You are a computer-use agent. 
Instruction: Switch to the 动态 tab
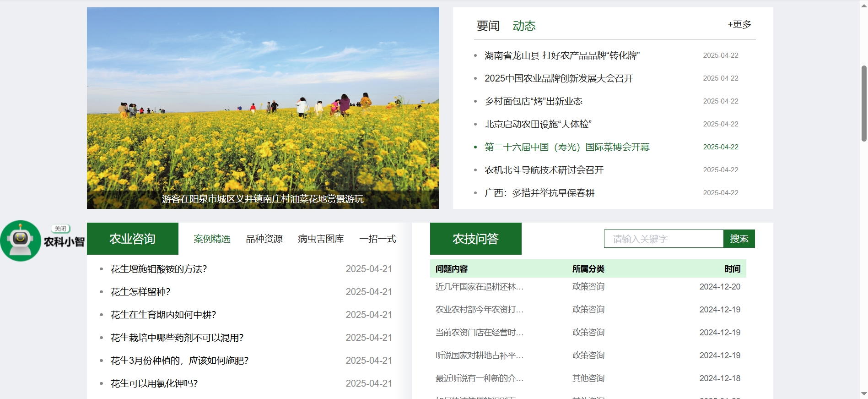click(524, 26)
